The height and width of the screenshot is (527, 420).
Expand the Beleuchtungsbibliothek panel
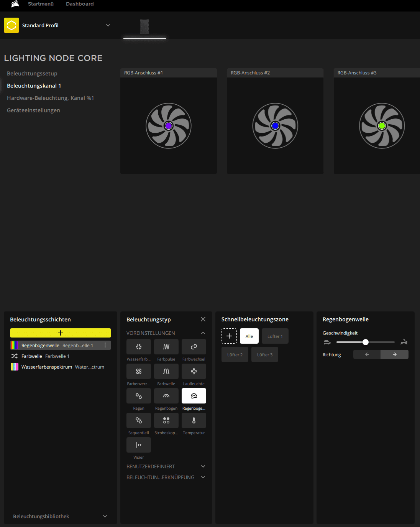pos(105,516)
